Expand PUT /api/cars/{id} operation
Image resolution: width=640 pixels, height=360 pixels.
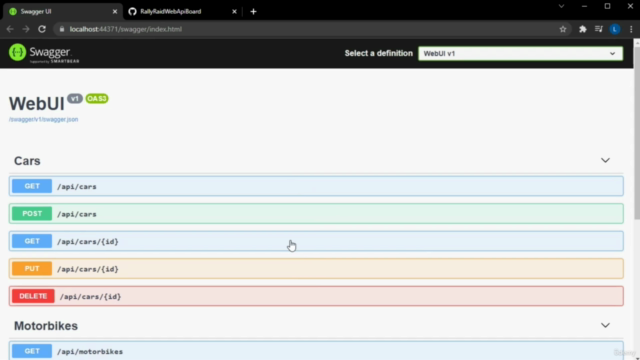[x=316, y=269]
